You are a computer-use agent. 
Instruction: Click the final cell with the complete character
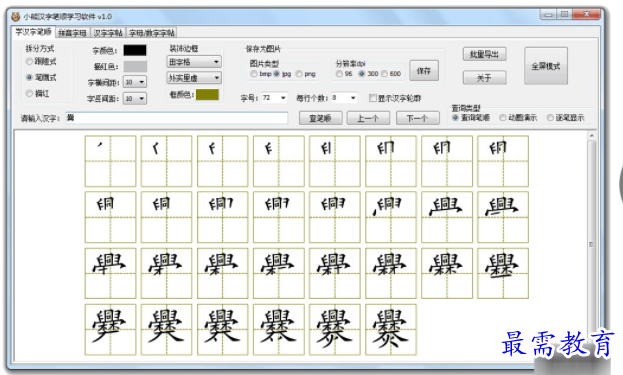click(391, 330)
